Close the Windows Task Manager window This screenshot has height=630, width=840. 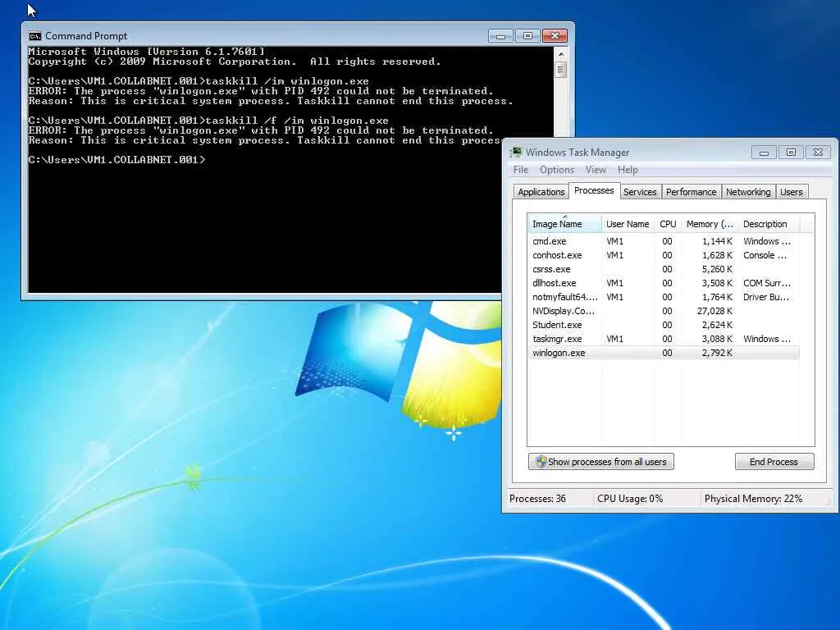pos(818,153)
